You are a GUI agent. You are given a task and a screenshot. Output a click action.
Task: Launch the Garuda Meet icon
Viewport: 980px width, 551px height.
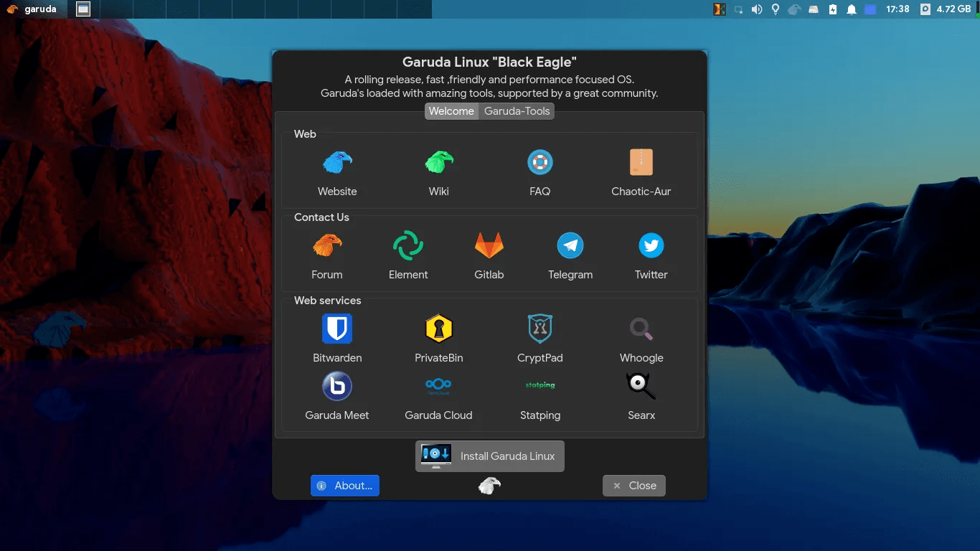pos(337,386)
